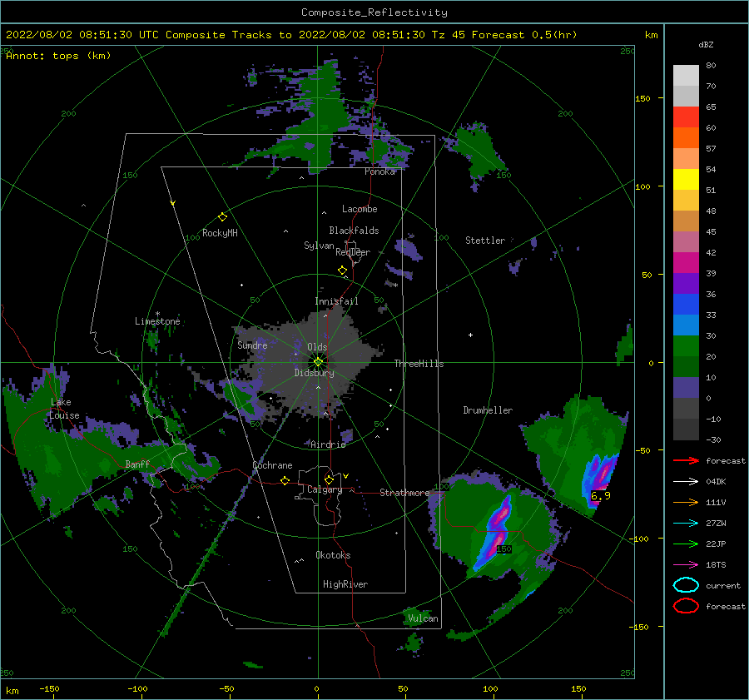Select the yellow diamond marker near Cochrane
The width and height of the screenshot is (749, 700).
point(285,480)
